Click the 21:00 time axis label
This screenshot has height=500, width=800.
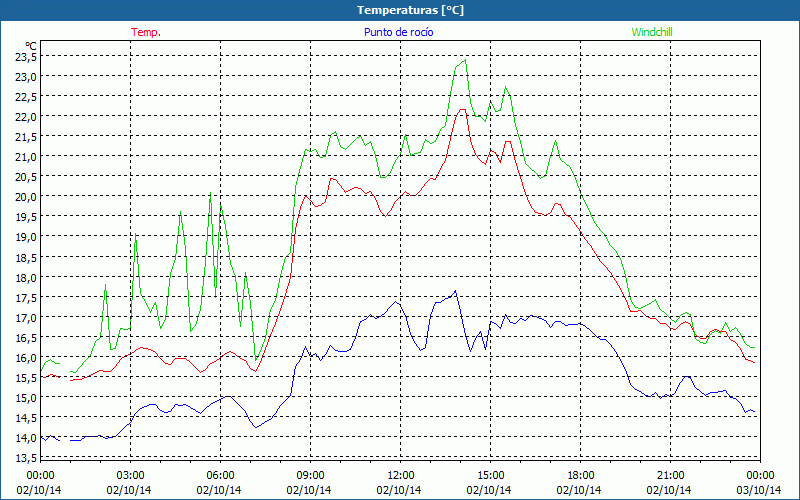[x=670, y=476]
